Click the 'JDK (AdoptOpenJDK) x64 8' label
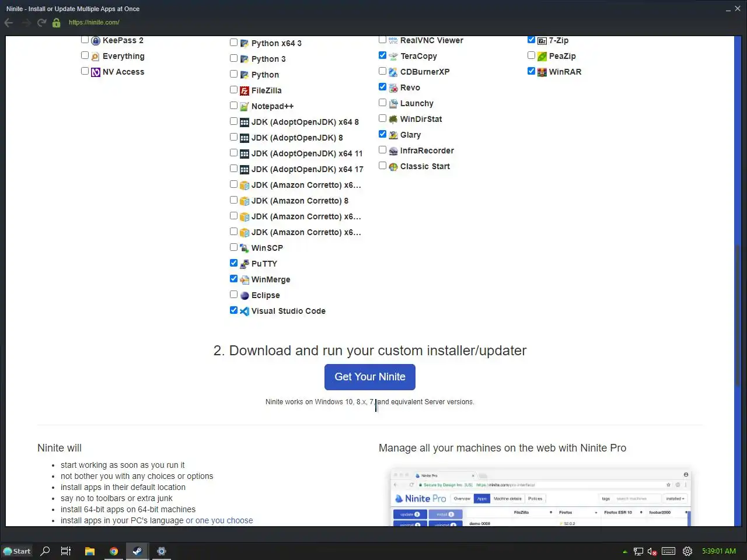The height and width of the screenshot is (560, 747). (x=305, y=123)
